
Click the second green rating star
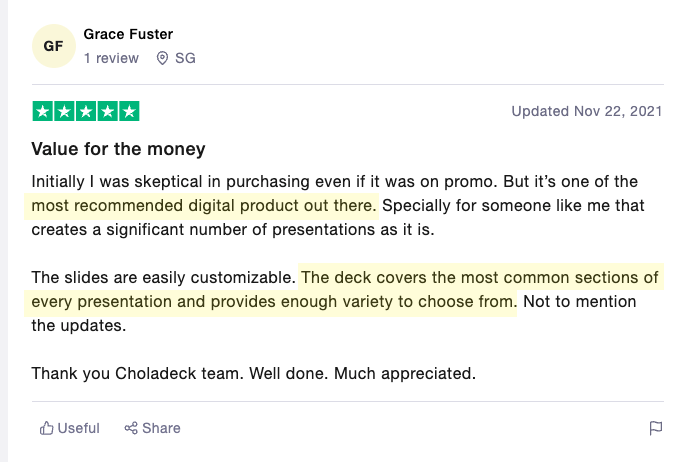click(x=64, y=111)
